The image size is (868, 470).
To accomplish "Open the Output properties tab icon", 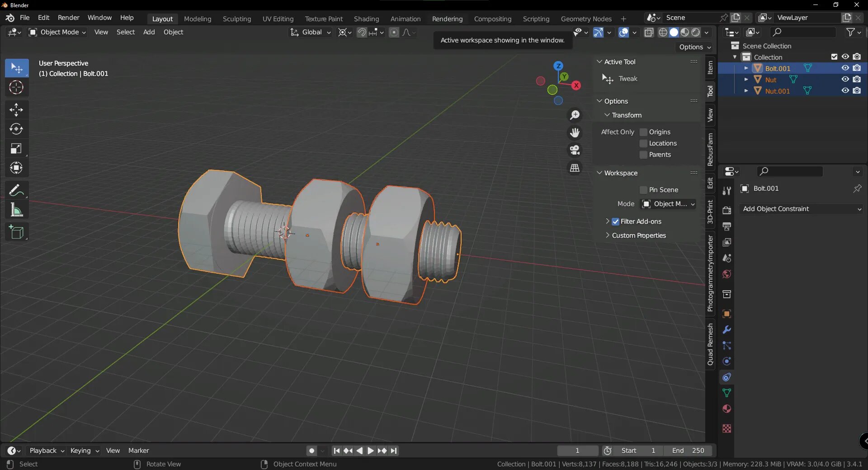I will tap(726, 226).
